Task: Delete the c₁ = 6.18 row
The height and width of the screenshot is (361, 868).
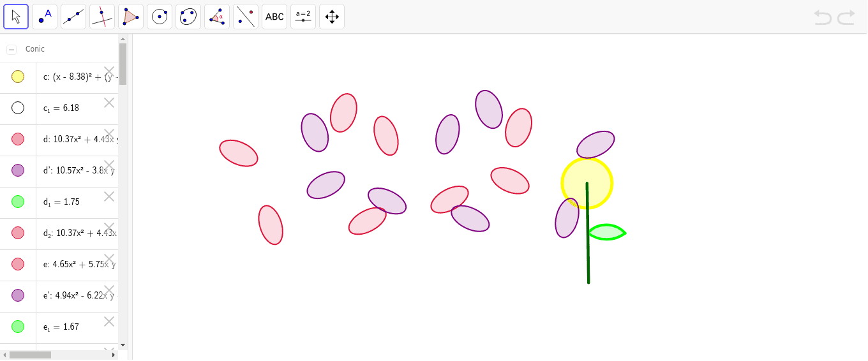Action: (x=109, y=103)
